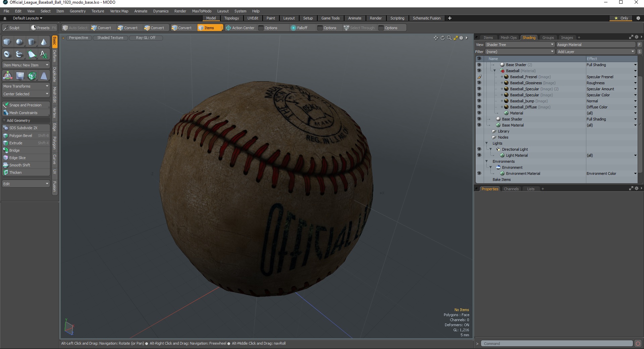Click the Items selection mode button
The width and height of the screenshot is (644, 349).
210,28
